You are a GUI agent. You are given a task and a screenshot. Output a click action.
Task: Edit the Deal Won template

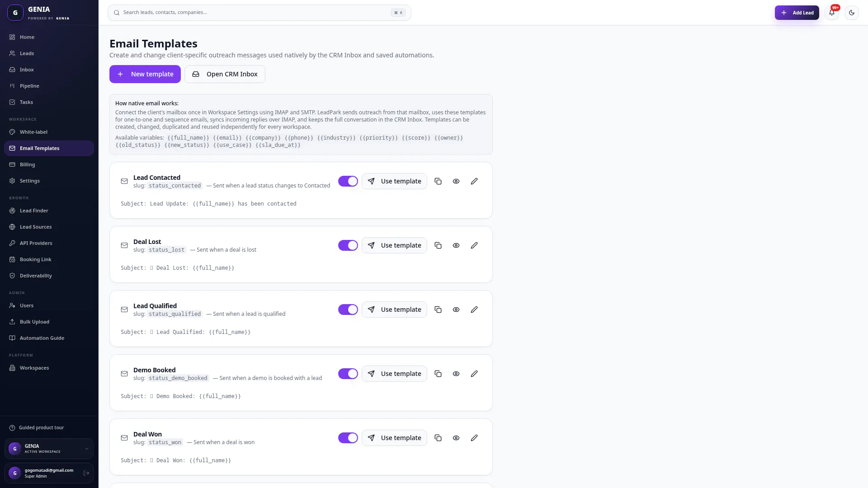point(474,438)
